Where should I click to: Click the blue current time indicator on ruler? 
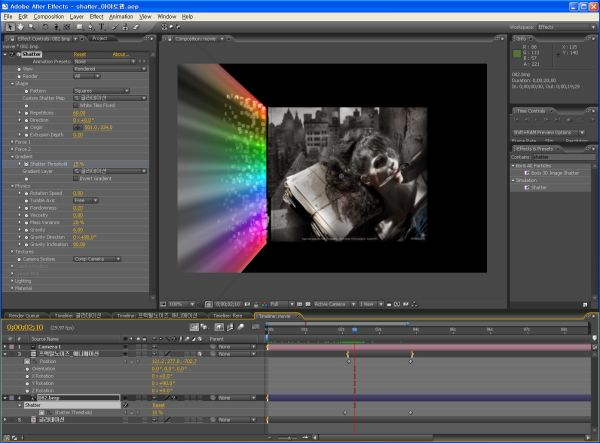pyautogui.click(x=354, y=330)
